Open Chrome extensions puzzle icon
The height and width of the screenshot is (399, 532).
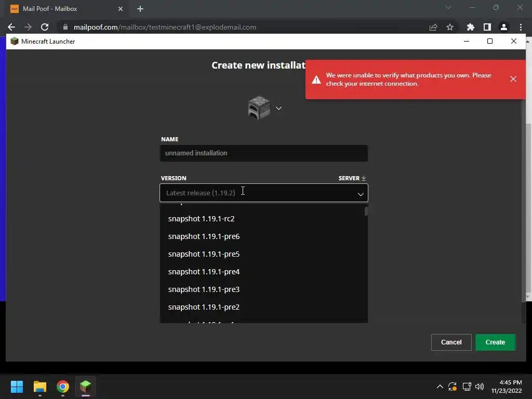pos(470,27)
